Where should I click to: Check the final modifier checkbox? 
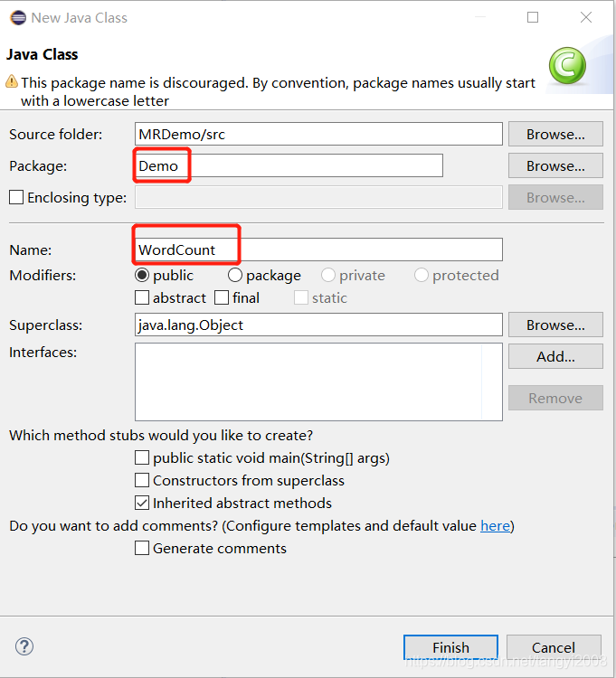coord(222,297)
